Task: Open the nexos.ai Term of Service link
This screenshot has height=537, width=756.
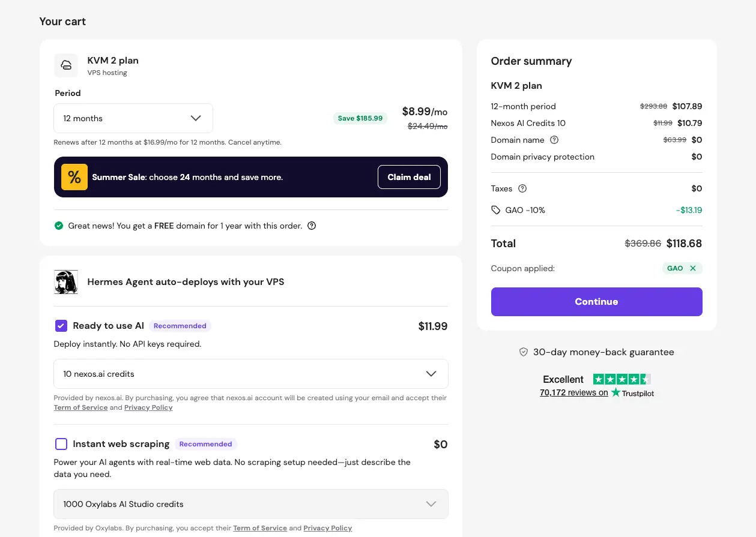Action: (x=80, y=407)
